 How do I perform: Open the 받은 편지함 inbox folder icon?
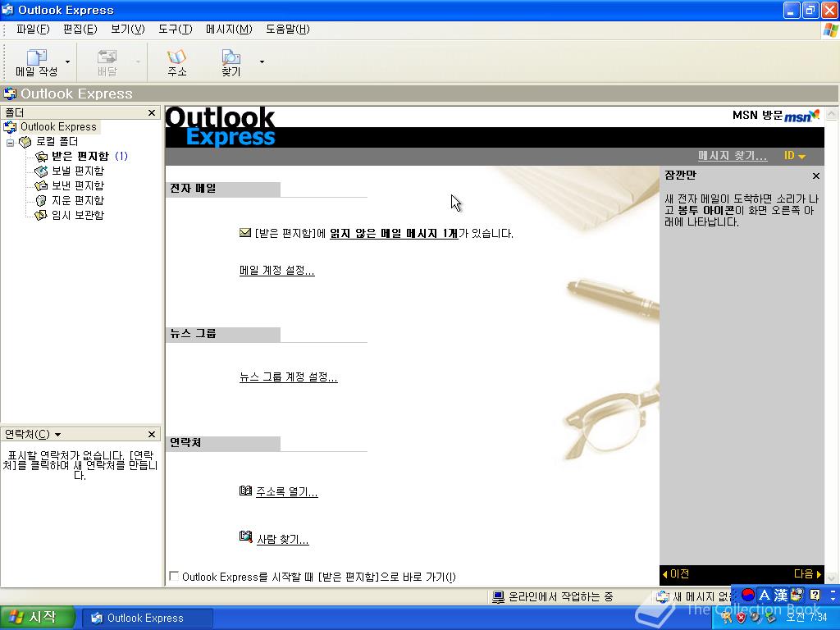(41, 157)
